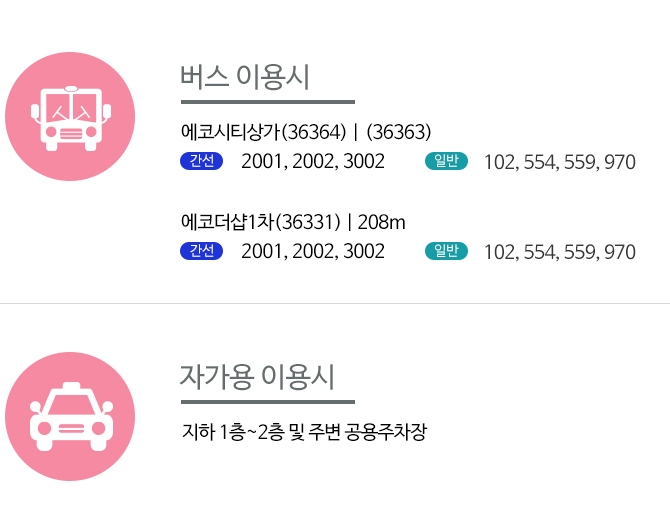Open the (36363) stop number
Image resolution: width=670 pixels, height=530 pixels.
tap(399, 132)
